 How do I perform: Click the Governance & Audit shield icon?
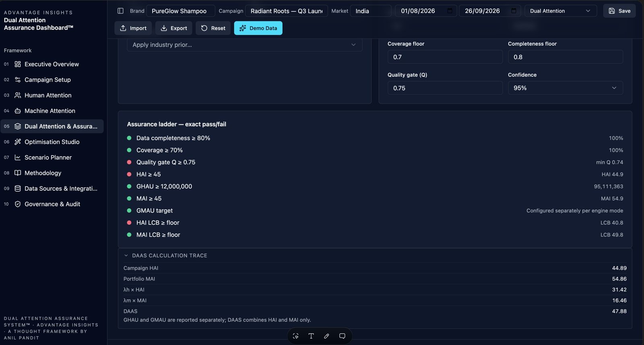(x=18, y=204)
